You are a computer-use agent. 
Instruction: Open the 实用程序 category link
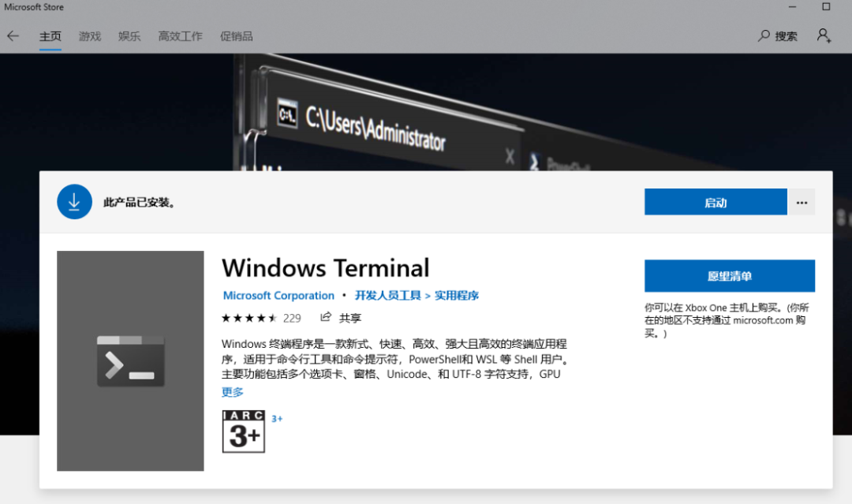[458, 295]
